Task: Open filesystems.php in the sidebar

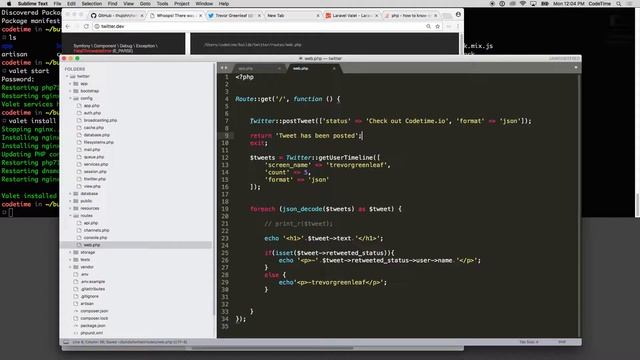Action: [x=99, y=142]
